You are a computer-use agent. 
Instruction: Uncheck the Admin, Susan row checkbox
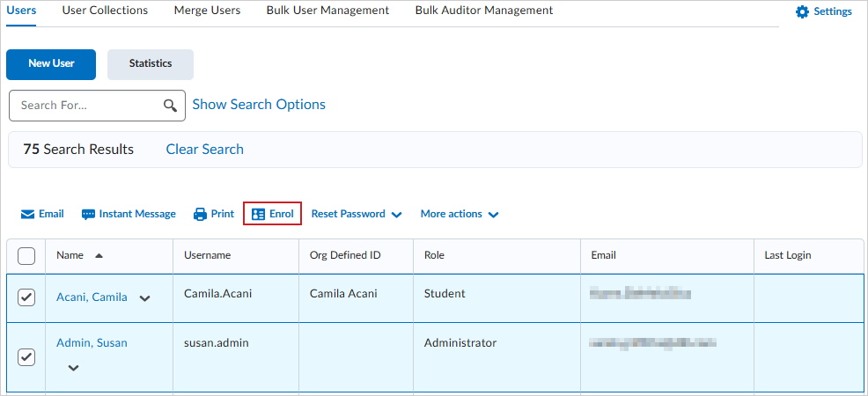(26, 357)
